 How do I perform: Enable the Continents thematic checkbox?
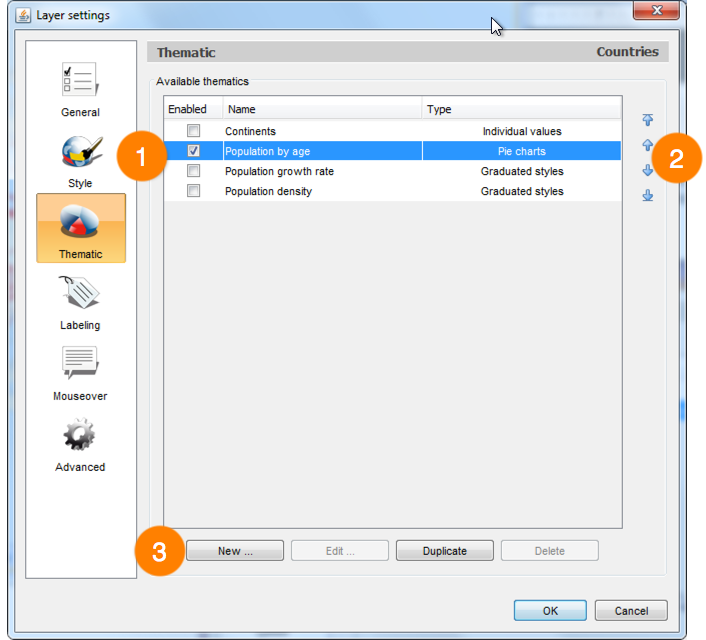coord(194,131)
